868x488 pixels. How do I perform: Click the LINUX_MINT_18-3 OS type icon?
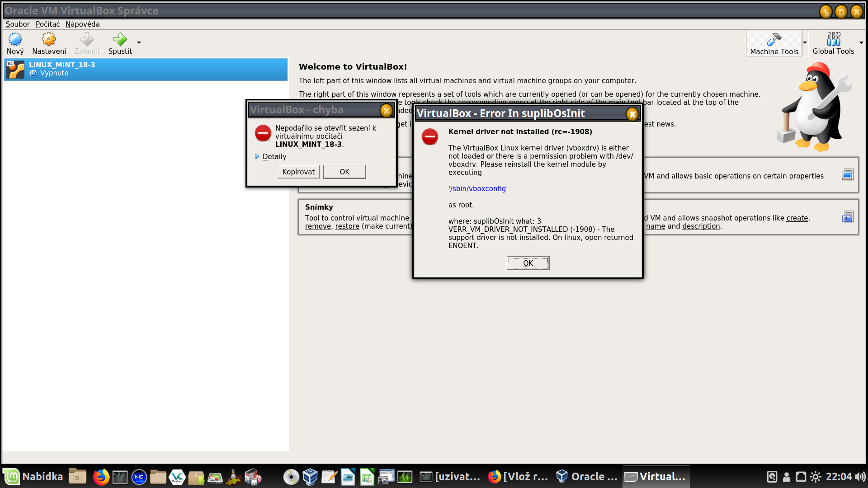[x=15, y=70]
